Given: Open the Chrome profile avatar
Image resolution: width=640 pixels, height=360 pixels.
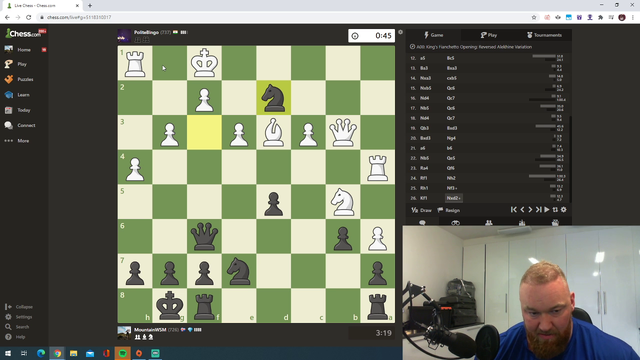Looking at the screenshot, I should click(622, 17).
